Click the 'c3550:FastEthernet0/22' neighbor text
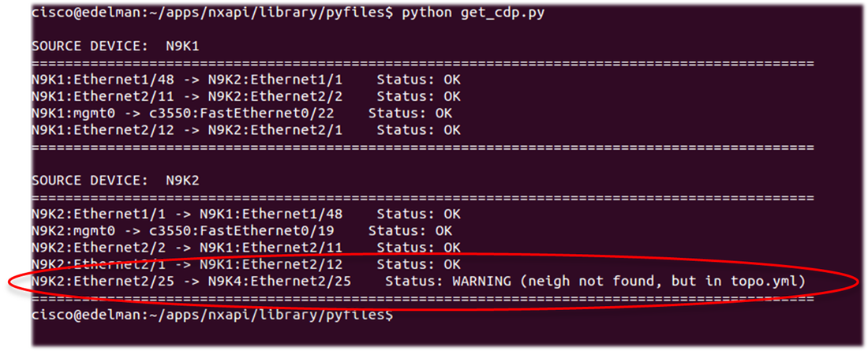This screenshot has height=351, width=868. click(251, 114)
